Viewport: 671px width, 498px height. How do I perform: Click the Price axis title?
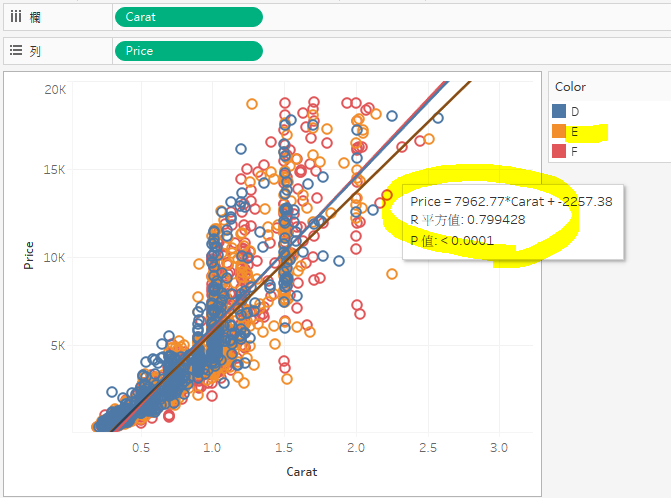[x=28, y=255]
